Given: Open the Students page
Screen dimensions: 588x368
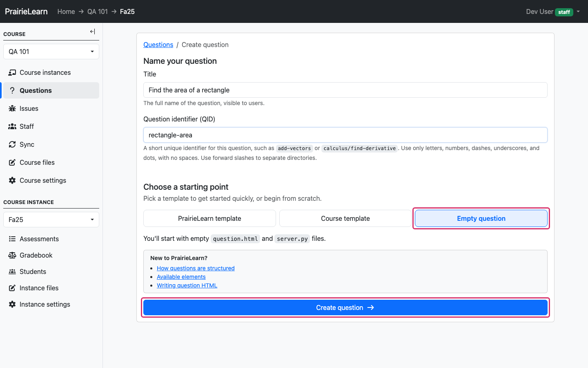Looking at the screenshot, I should tap(51, 272).
